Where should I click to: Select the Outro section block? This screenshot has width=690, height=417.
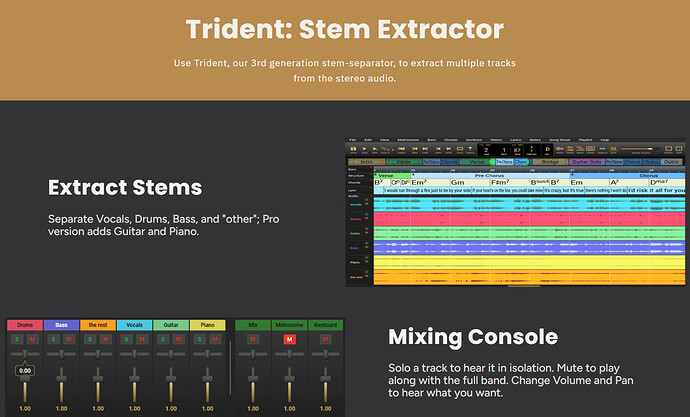[x=672, y=162]
